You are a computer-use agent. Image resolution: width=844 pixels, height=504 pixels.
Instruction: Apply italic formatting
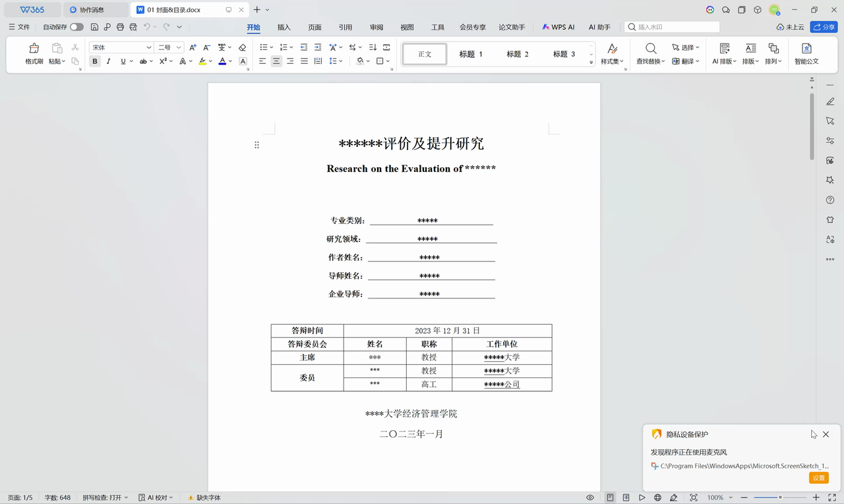(x=109, y=61)
